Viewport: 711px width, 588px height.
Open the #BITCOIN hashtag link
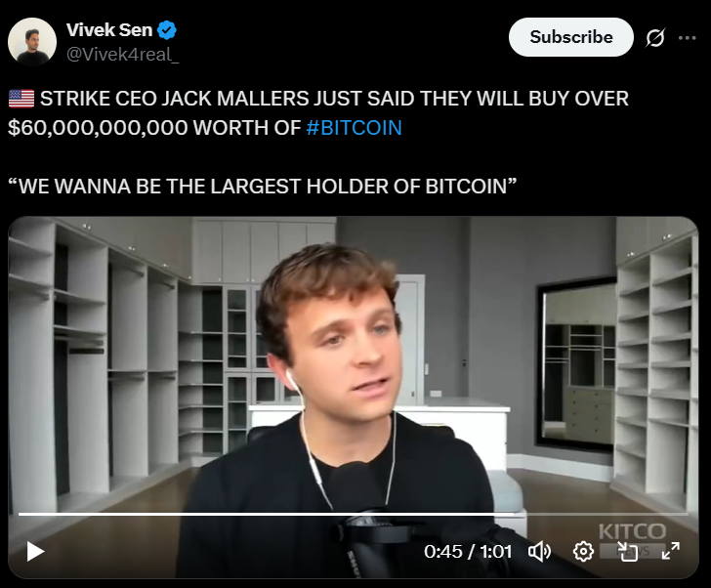pyautogui.click(x=355, y=128)
